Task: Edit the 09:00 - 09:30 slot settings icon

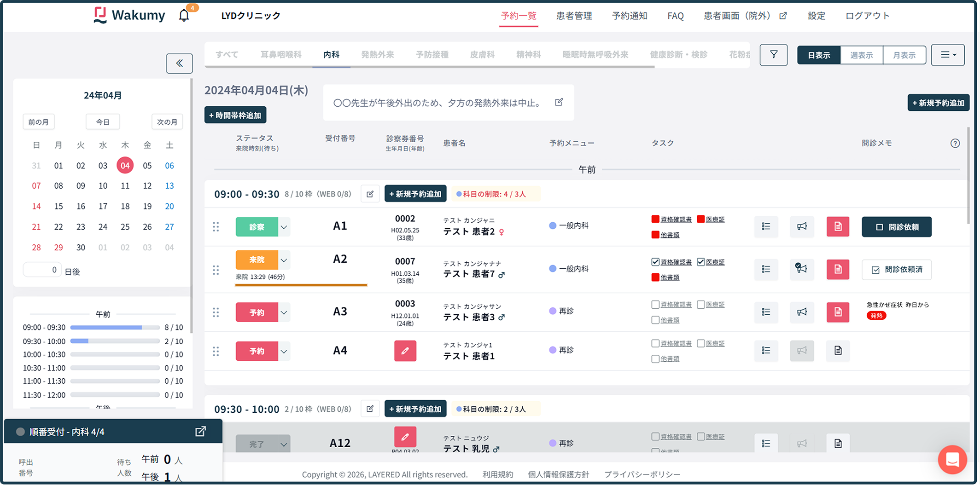Action: (x=370, y=194)
